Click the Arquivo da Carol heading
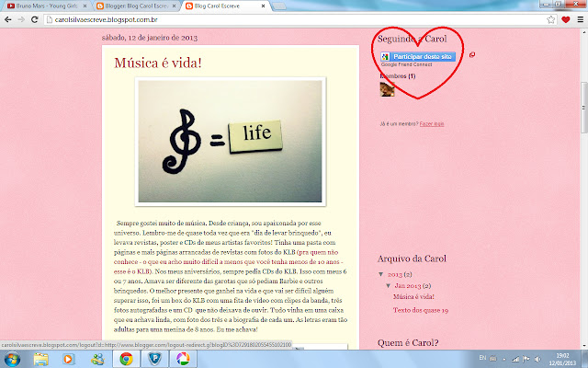 412,259
